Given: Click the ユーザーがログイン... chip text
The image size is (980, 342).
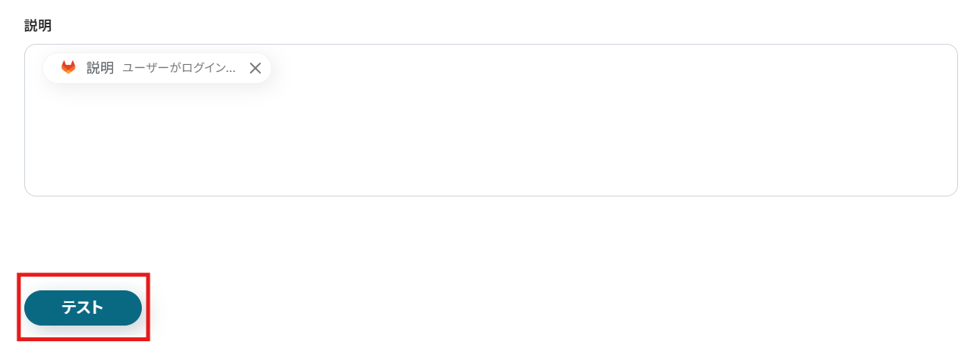Looking at the screenshot, I should click(179, 68).
